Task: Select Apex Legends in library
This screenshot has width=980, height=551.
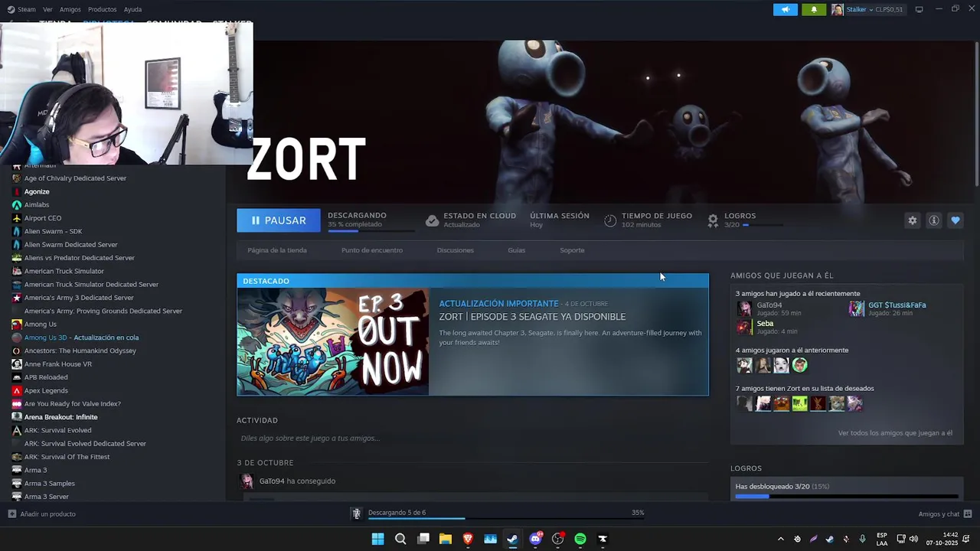Action: coord(46,390)
